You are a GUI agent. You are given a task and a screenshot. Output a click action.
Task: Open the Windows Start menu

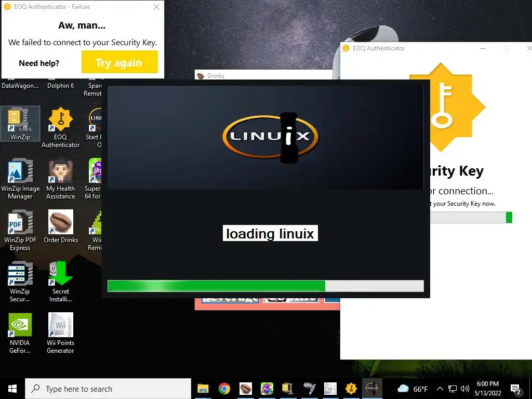pos(12,389)
